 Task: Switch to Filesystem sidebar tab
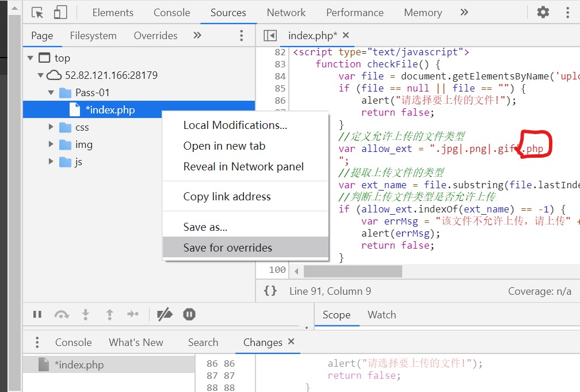tap(93, 36)
